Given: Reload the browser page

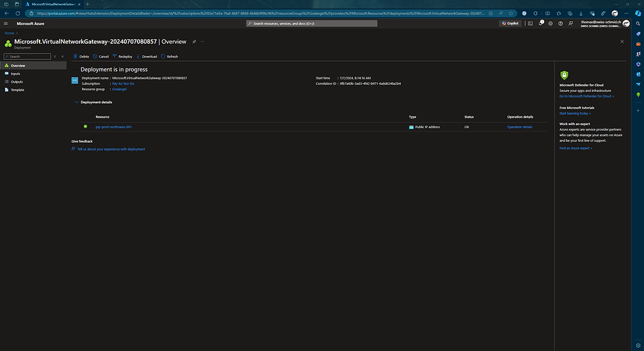Looking at the screenshot, I should 18,13.
